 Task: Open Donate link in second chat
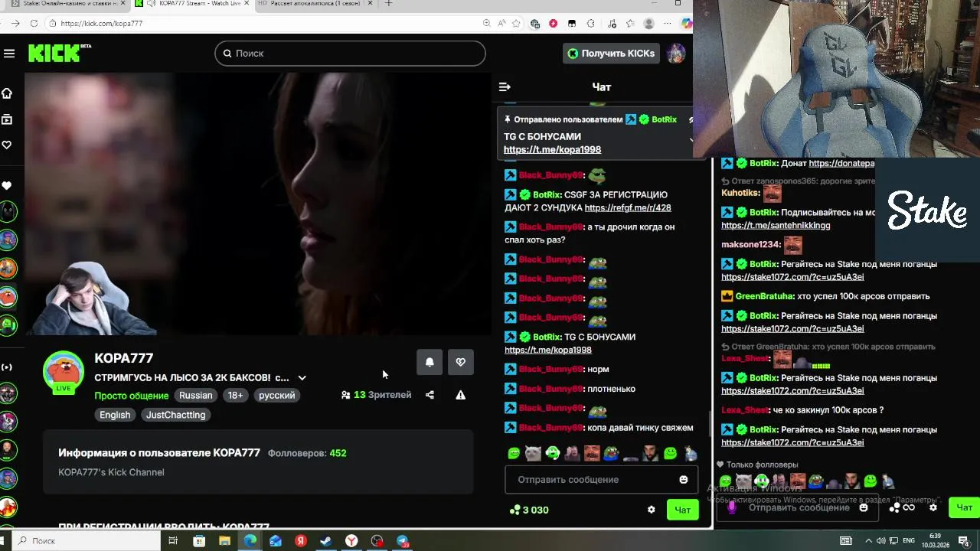pyautogui.click(x=841, y=164)
